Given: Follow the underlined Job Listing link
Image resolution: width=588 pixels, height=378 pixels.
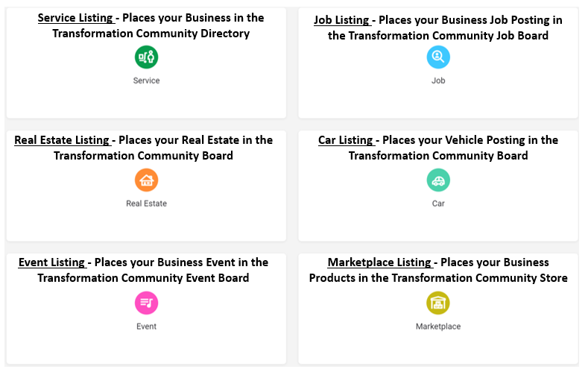Looking at the screenshot, I should [342, 20].
